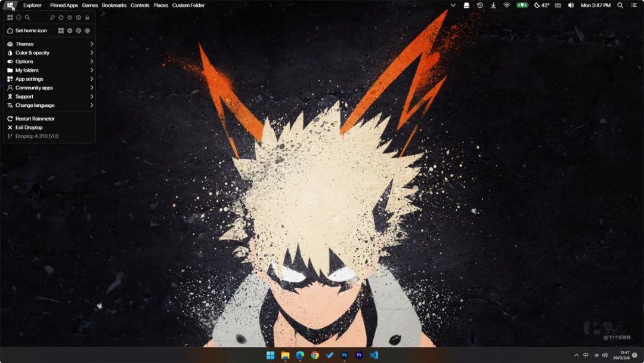Choose the round circle home icon option

coord(70,31)
